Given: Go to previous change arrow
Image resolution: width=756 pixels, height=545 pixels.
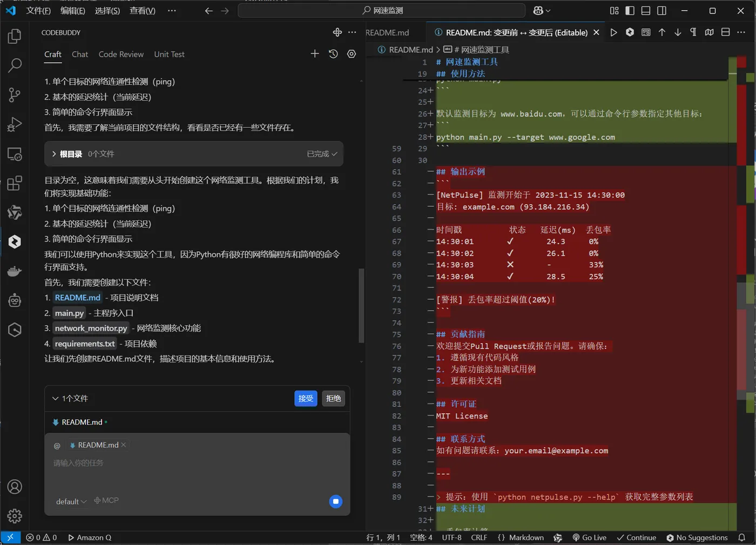Looking at the screenshot, I should [661, 32].
